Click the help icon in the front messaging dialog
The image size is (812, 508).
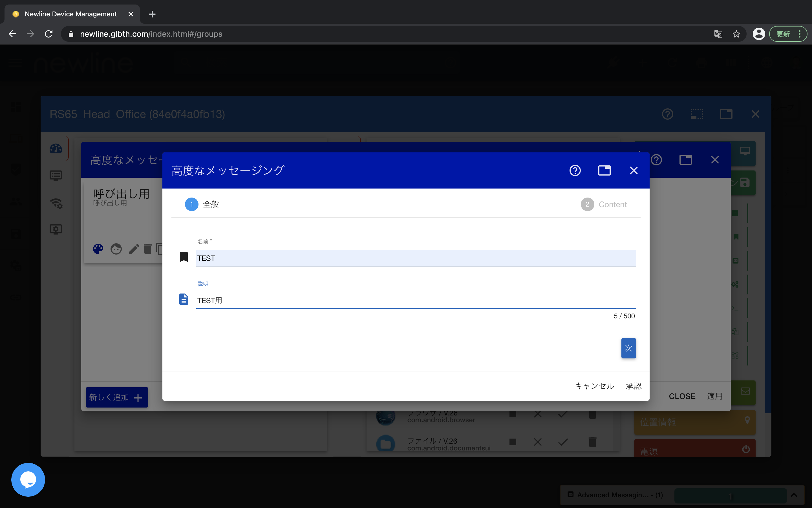tap(575, 171)
